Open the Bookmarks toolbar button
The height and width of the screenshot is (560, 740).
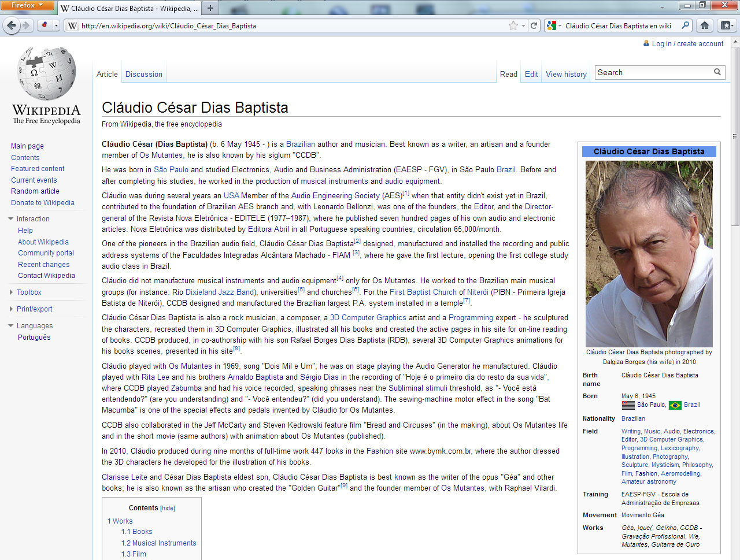point(726,25)
